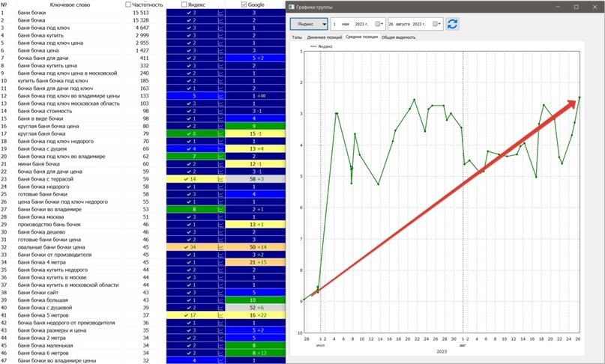605x364 pixels.
Task: Select keyword 'баня бочка с душевой'
Action: pos(45,308)
